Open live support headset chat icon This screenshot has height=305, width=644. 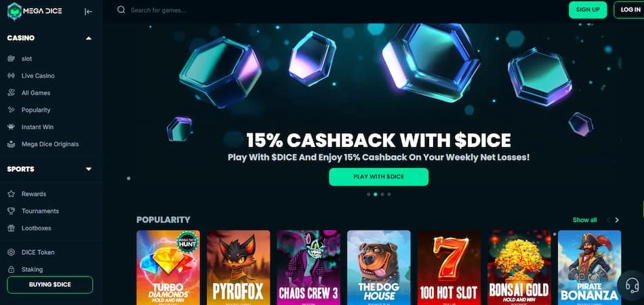click(632, 285)
